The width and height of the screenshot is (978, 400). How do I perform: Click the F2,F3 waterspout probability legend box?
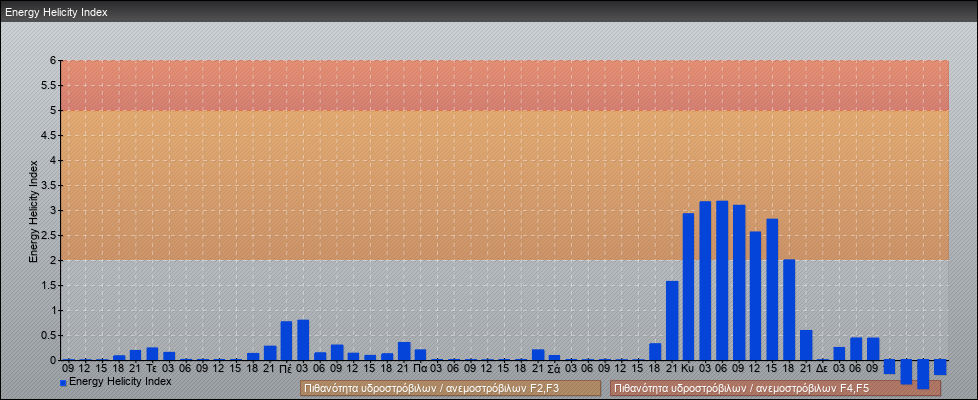[450, 388]
